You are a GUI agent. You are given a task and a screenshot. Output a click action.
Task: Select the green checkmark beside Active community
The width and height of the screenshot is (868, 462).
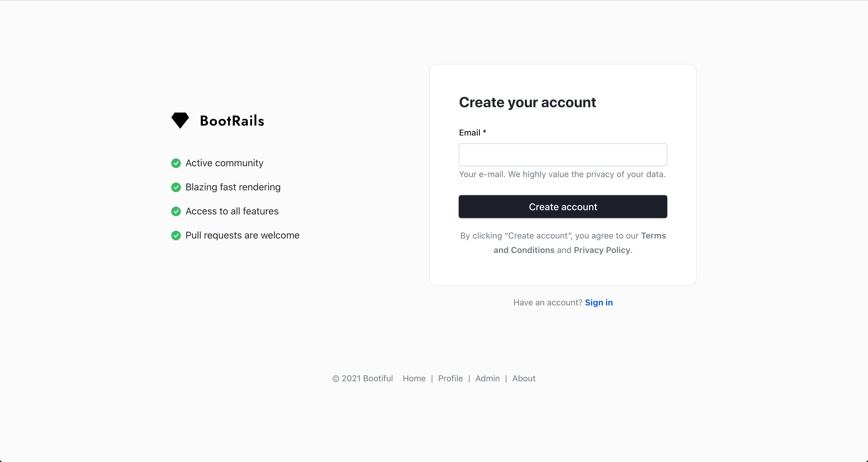pyautogui.click(x=175, y=163)
